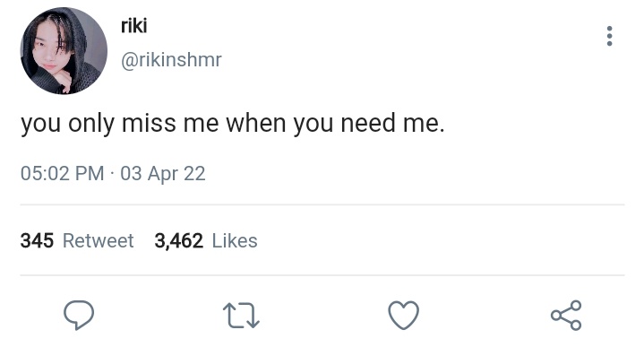Screen dimensions: 644x347
Task: View the 345 retweet count number
Action: [x=37, y=241]
